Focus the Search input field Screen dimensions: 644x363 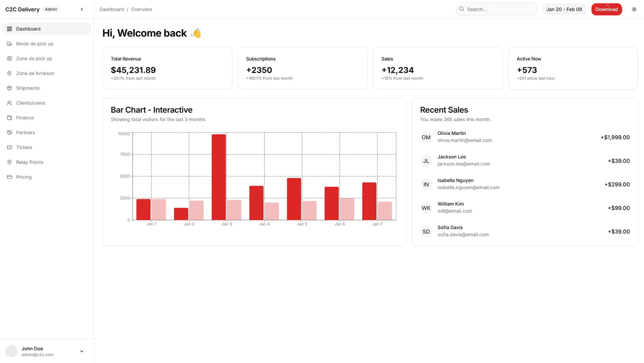496,9
